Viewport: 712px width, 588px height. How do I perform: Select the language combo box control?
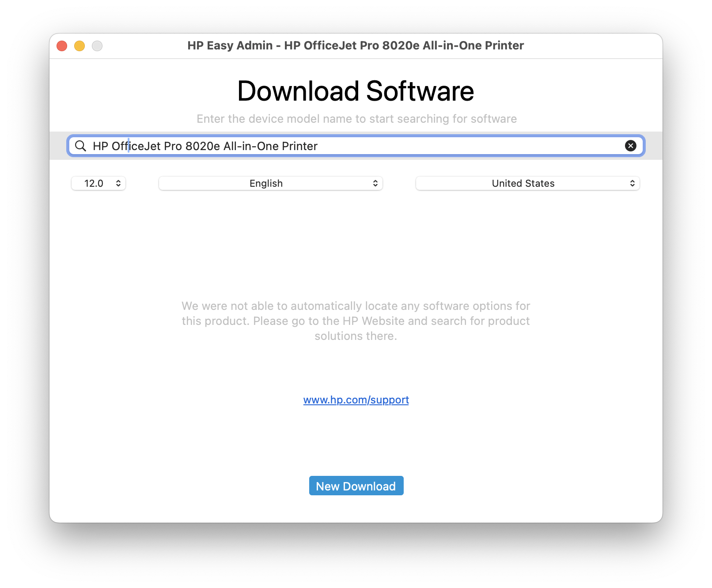click(270, 183)
